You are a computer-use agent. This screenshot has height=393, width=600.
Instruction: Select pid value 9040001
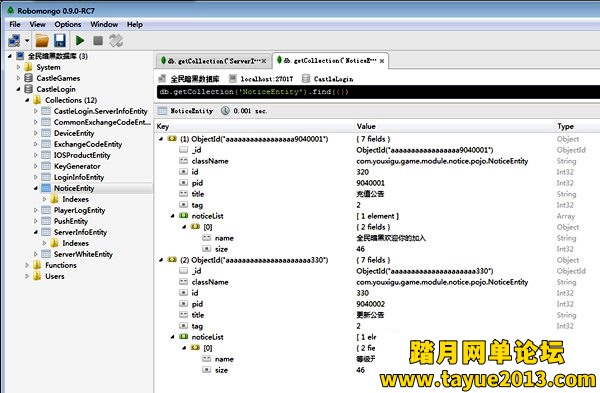click(370, 183)
